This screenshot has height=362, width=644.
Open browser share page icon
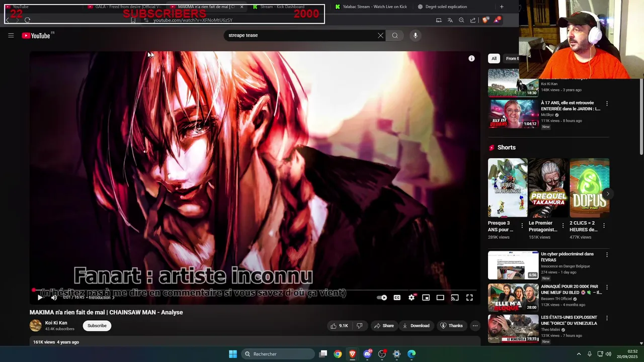(x=473, y=20)
